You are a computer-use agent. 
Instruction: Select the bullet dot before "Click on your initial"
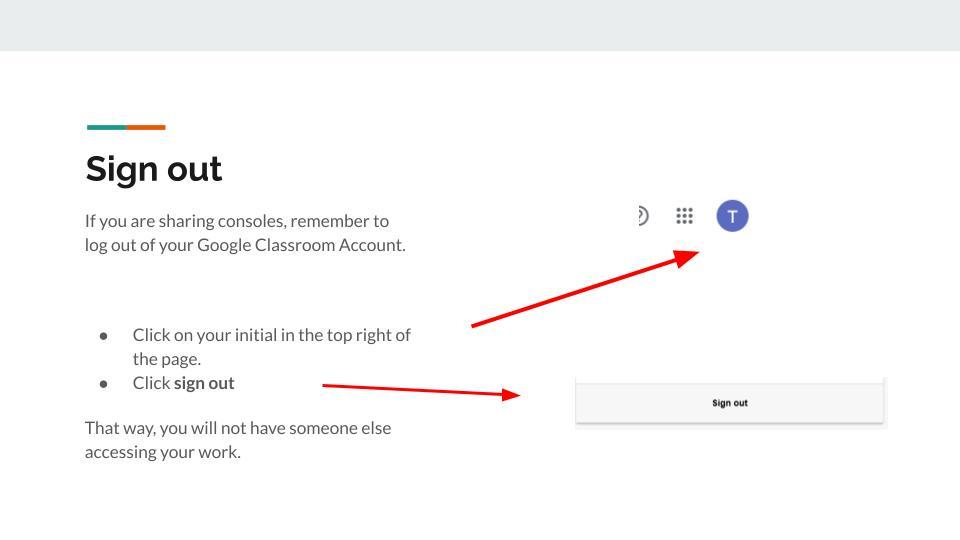pyautogui.click(x=104, y=336)
